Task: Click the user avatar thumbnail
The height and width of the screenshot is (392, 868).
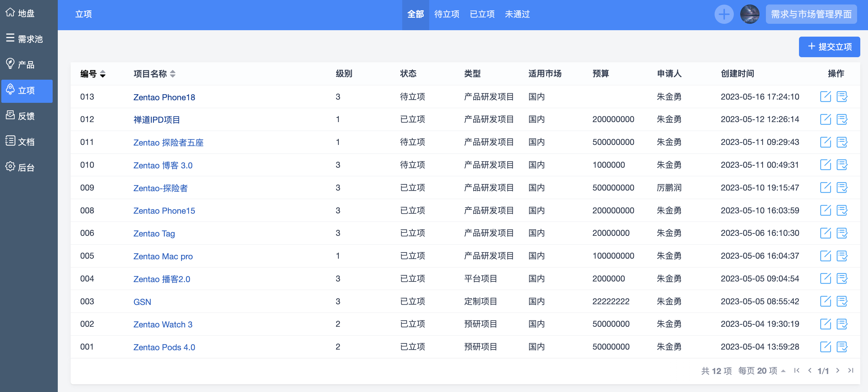Action: (750, 14)
